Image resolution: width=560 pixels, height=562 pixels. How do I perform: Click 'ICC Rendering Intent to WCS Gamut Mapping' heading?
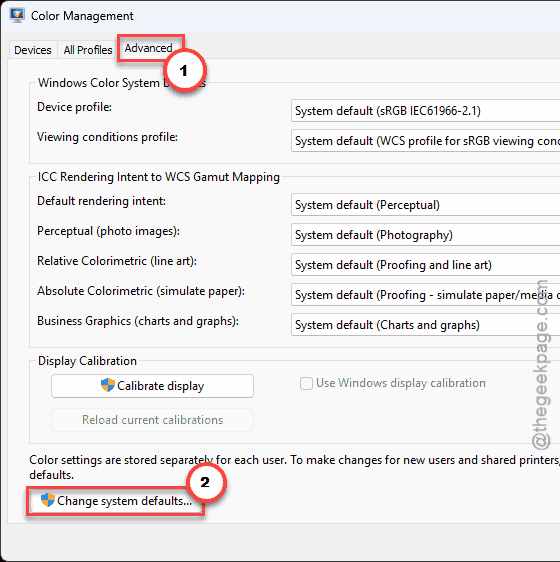[x=159, y=177]
